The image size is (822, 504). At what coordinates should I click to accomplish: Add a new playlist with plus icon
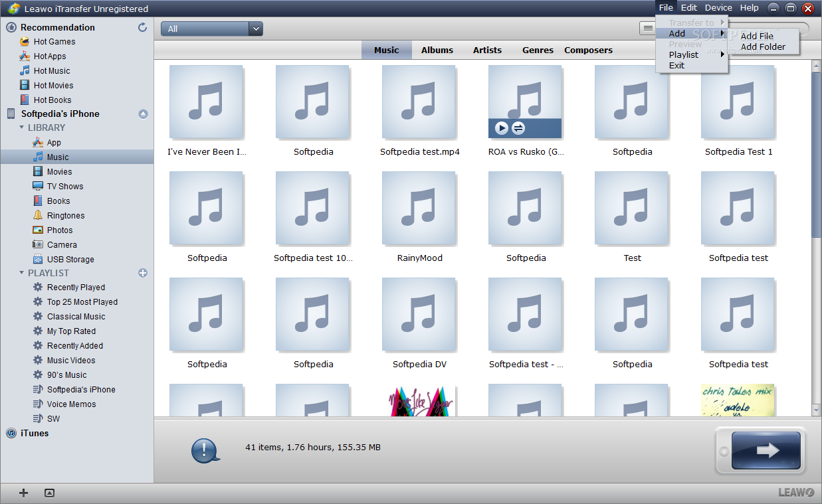click(x=143, y=273)
